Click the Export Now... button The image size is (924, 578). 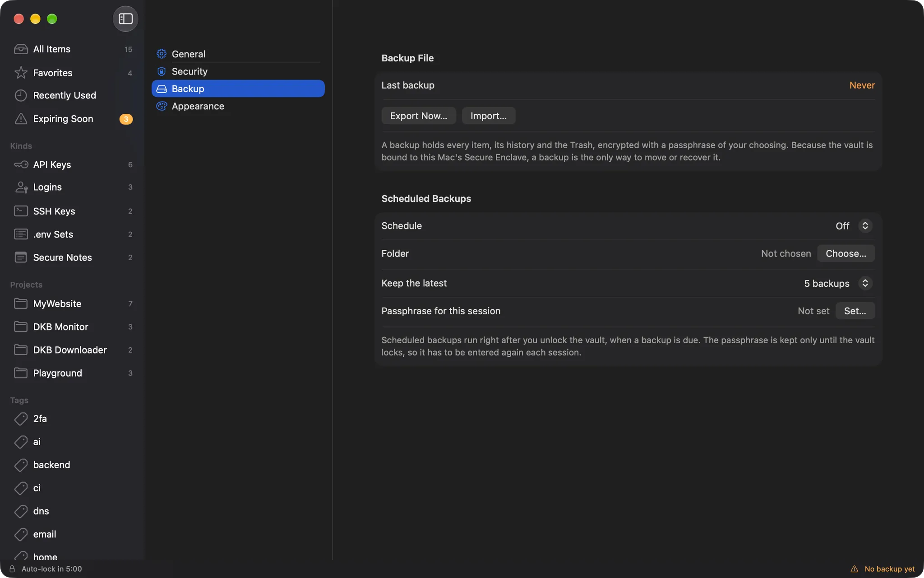click(419, 116)
